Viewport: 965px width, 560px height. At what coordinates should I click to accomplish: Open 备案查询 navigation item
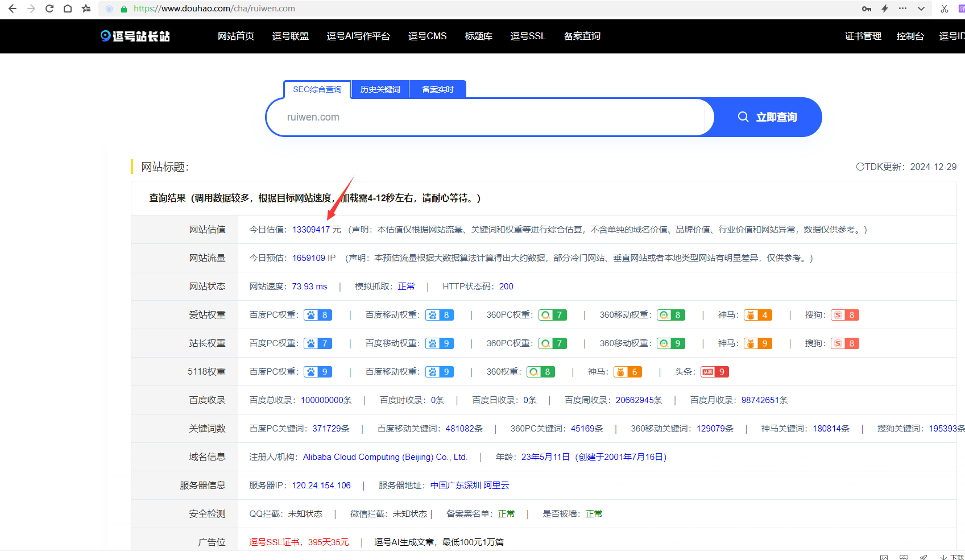pos(582,36)
